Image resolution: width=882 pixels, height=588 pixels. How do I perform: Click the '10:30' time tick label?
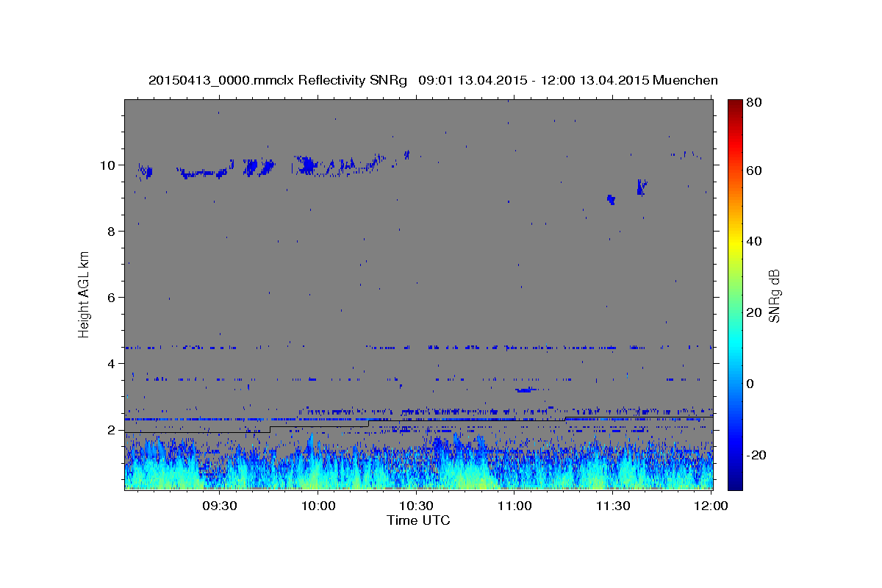click(x=416, y=506)
